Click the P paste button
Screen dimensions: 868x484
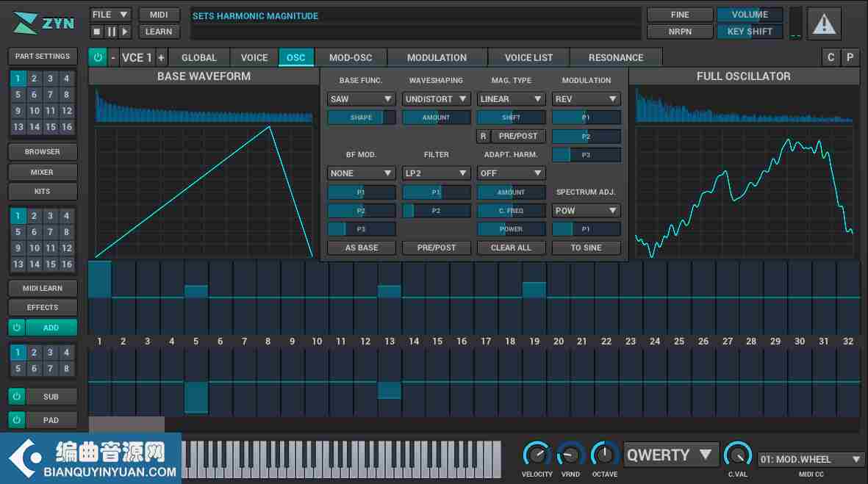click(850, 57)
